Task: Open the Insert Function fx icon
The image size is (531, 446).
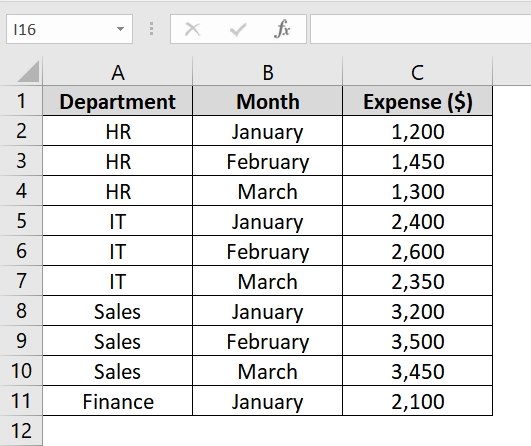Action: 282,29
